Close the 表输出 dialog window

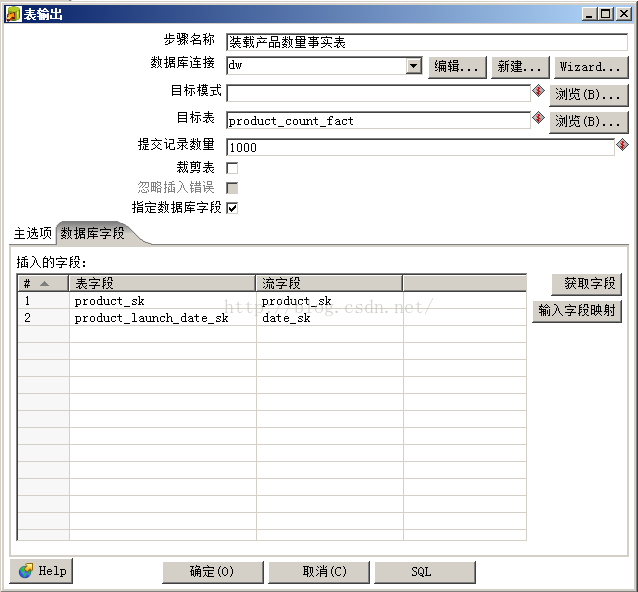pyautogui.click(x=623, y=14)
